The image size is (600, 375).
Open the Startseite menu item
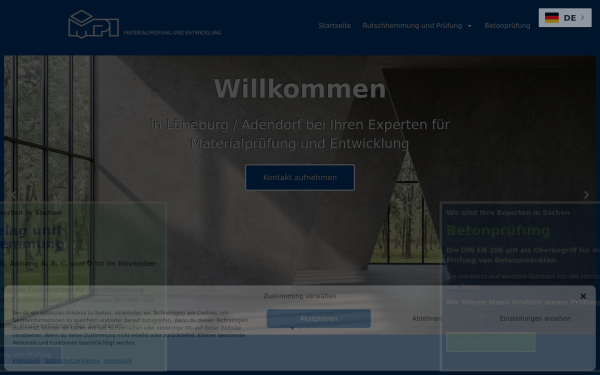335,26
